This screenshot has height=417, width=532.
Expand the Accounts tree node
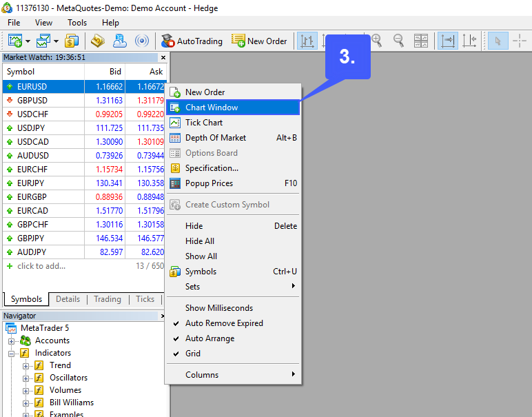pyautogui.click(x=11, y=341)
